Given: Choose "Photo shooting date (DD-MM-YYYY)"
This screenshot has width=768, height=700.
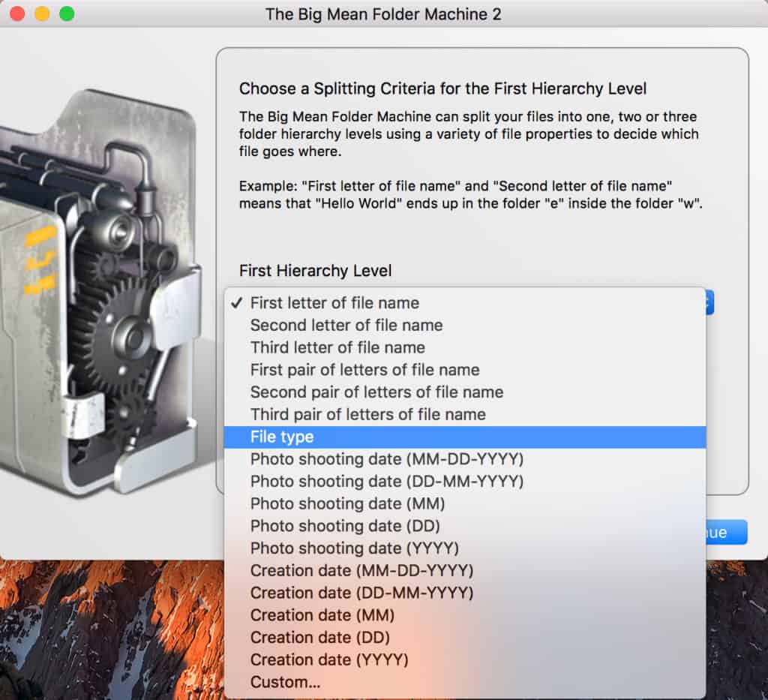Looking at the screenshot, I should 386,481.
